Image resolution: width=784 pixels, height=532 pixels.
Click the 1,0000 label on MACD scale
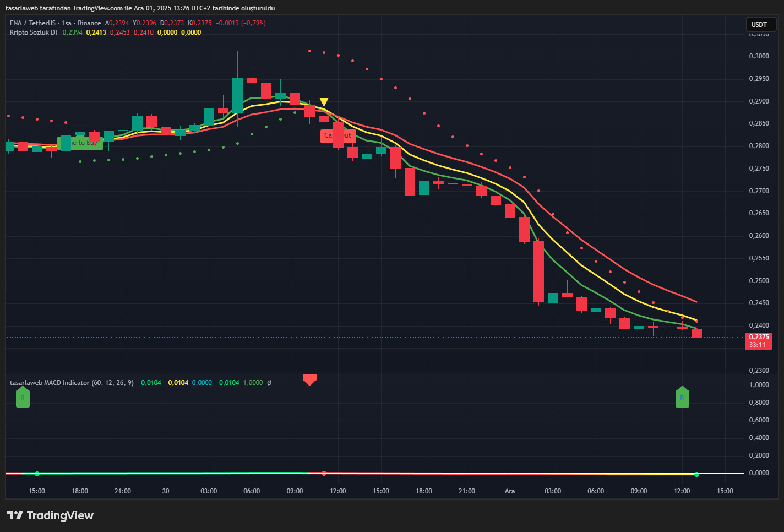tap(759, 385)
